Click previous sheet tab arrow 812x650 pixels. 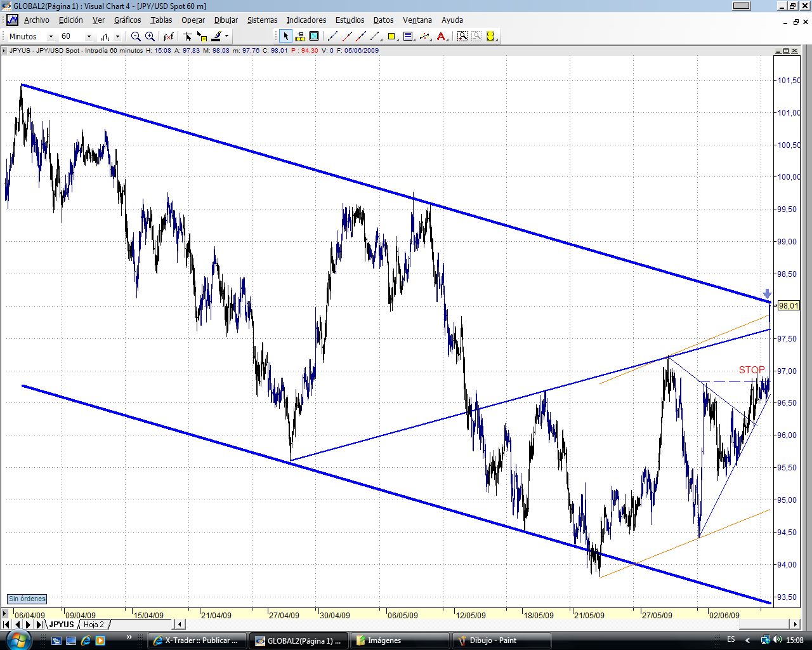click(17, 625)
